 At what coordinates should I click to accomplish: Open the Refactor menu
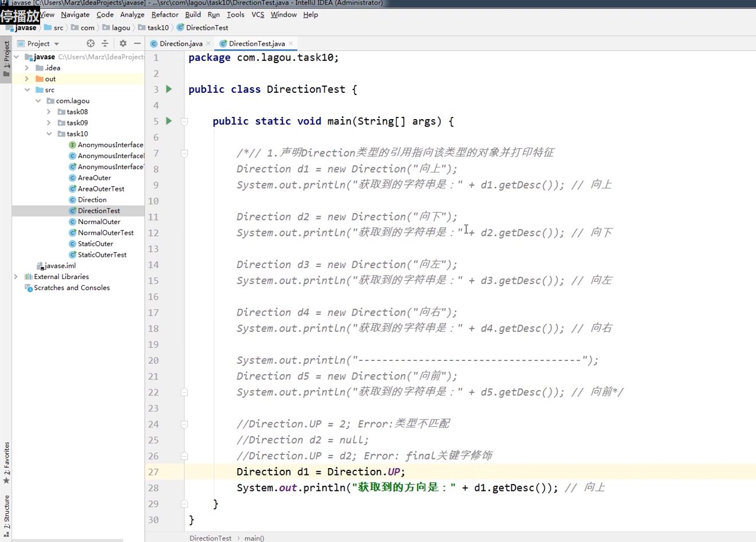(x=165, y=14)
